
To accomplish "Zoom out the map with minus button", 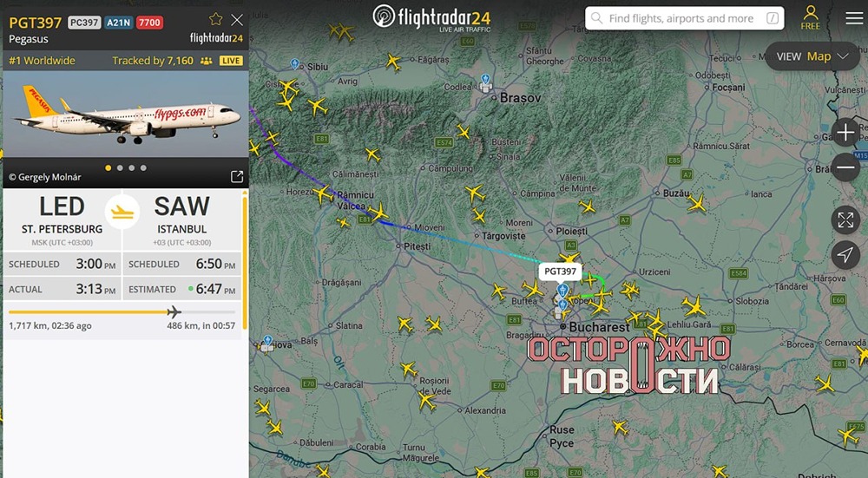I will point(845,167).
